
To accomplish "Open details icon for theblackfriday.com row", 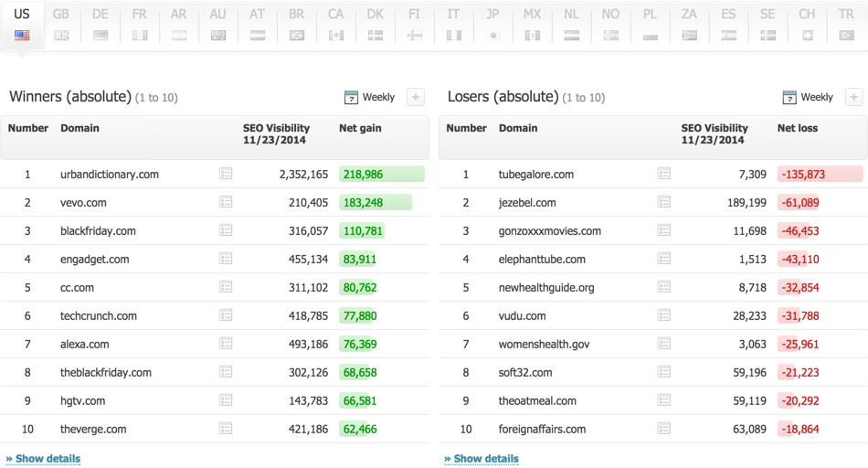I will [226, 372].
